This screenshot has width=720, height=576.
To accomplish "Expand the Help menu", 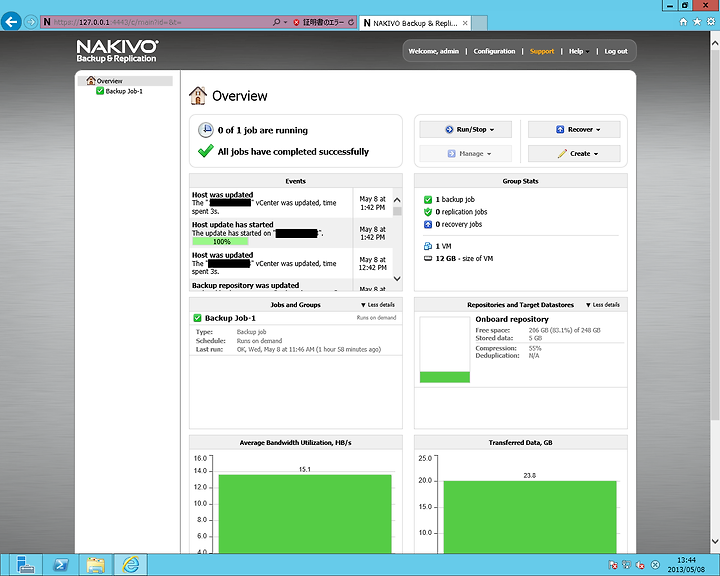I will point(579,51).
